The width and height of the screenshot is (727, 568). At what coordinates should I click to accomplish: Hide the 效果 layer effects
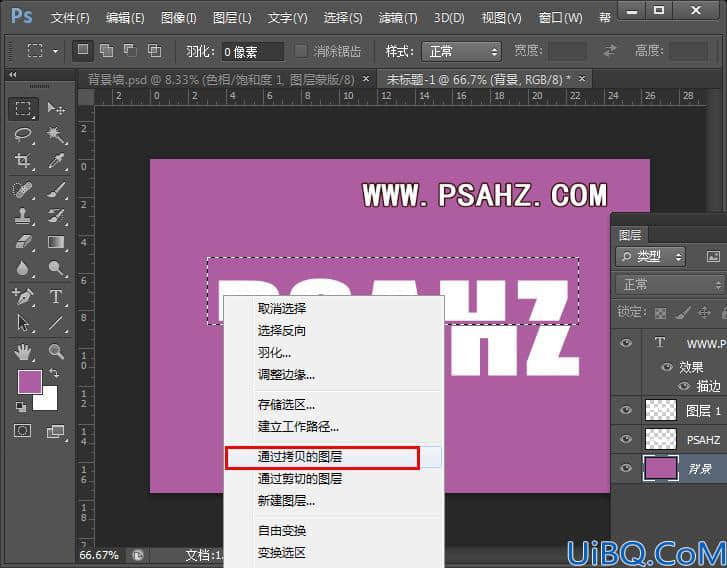pyautogui.click(x=667, y=367)
